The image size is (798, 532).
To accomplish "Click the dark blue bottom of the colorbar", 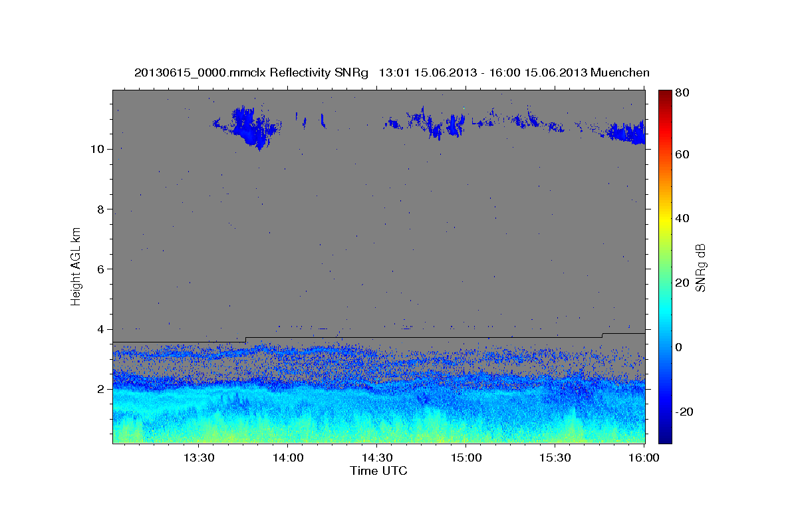I will tap(665, 436).
